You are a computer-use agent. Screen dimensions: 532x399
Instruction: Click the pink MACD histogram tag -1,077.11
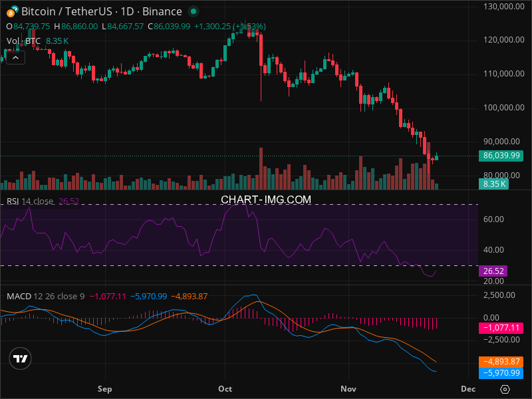(500, 328)
